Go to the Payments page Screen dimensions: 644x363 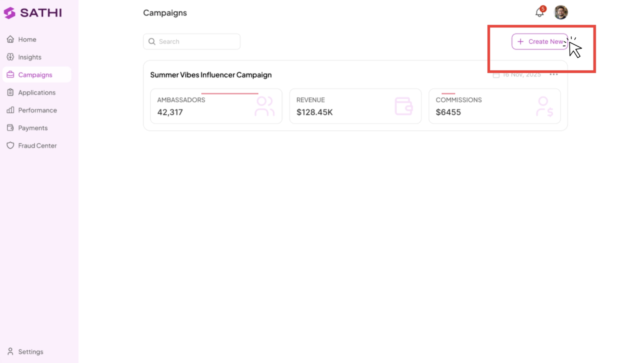(x=33, y=128)
